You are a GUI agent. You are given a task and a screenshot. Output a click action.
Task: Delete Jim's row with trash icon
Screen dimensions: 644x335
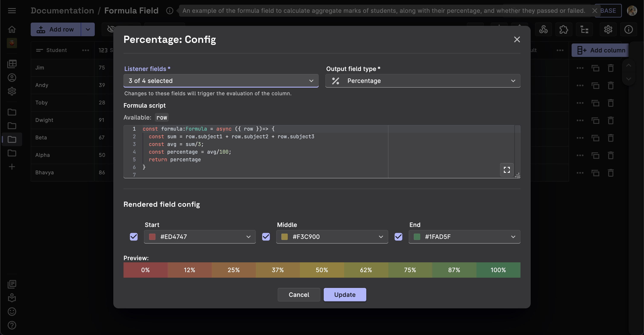pos(611,68)
